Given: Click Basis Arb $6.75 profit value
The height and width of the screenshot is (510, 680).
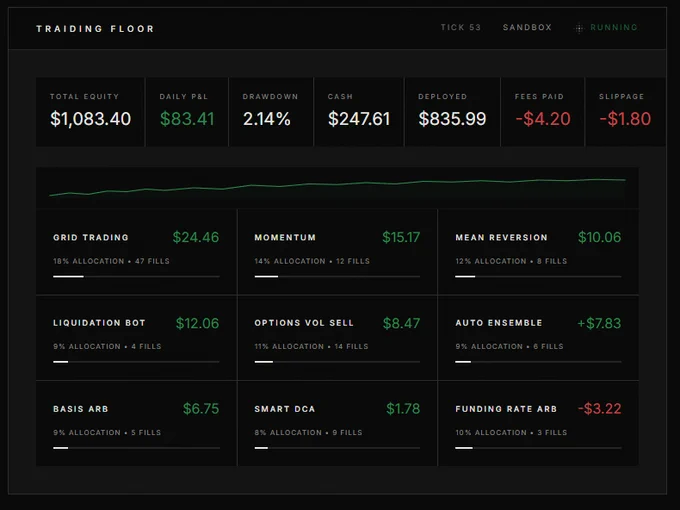Looking at the screenshot, I should click(x=201, y=409).
